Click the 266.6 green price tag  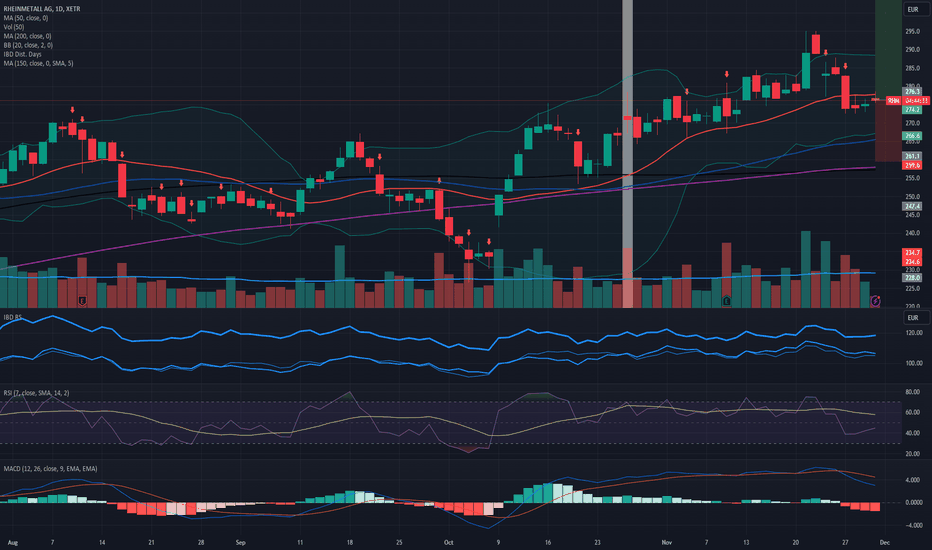[912, 136]
